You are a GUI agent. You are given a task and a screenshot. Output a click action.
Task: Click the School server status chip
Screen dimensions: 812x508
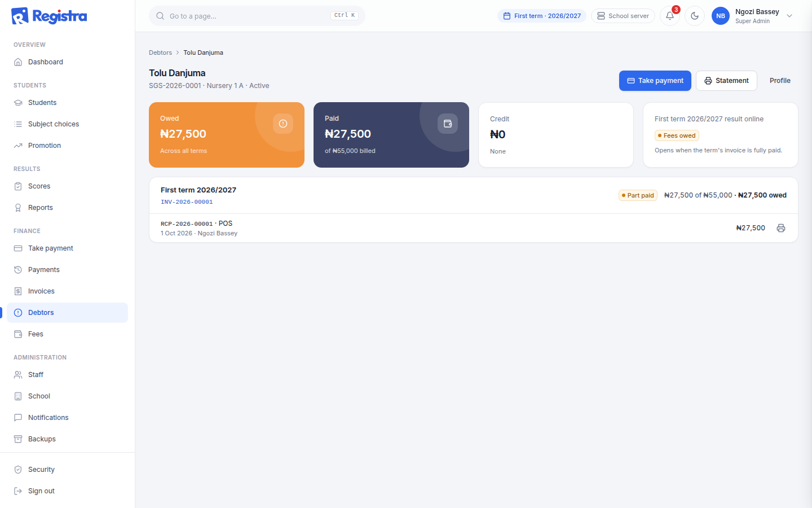tap(623, 16)
